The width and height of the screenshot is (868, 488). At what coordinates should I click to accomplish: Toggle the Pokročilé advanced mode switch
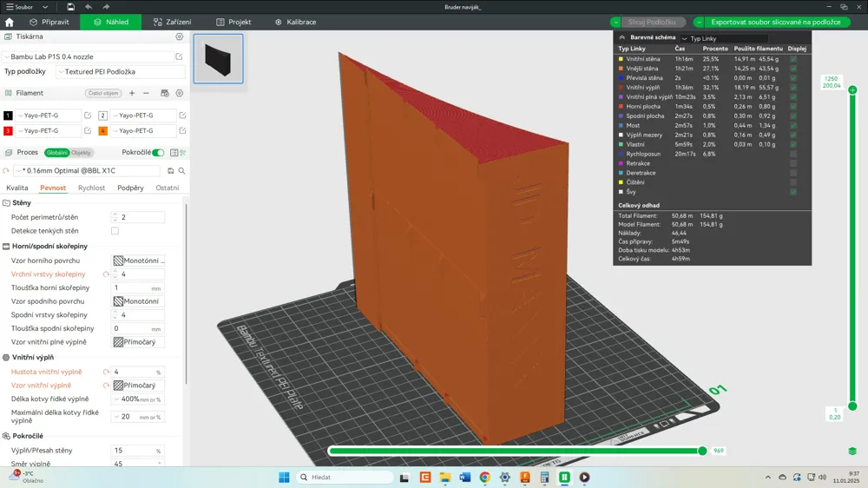(157, 153)
